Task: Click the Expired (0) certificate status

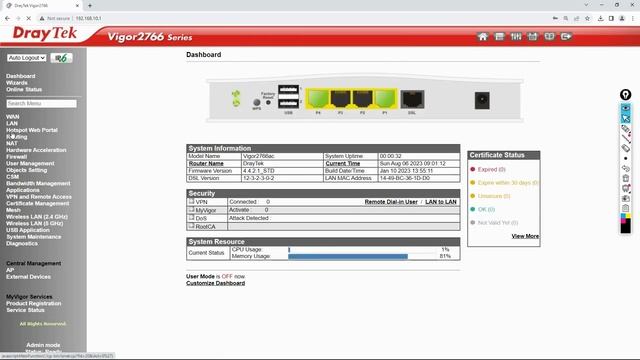Action: 491,169
